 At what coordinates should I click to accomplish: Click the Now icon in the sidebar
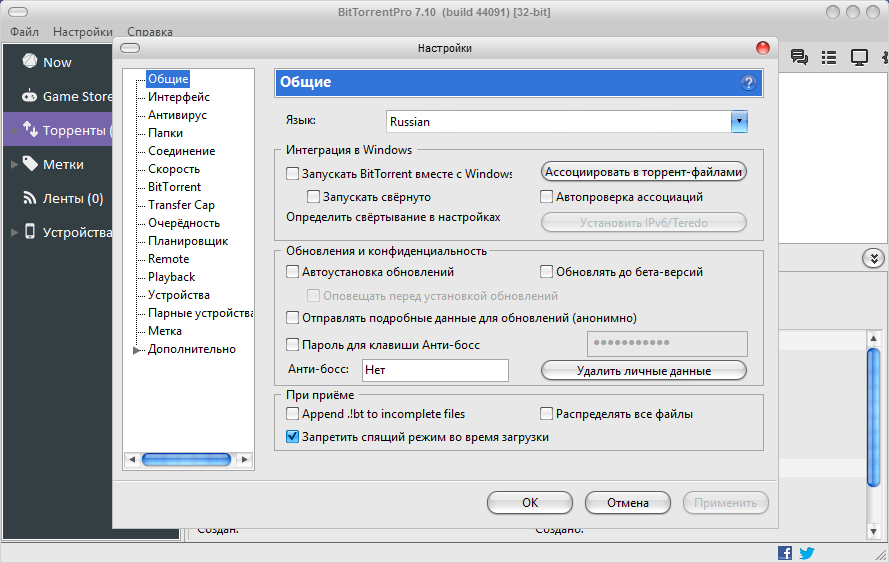(x=29, y=62)
